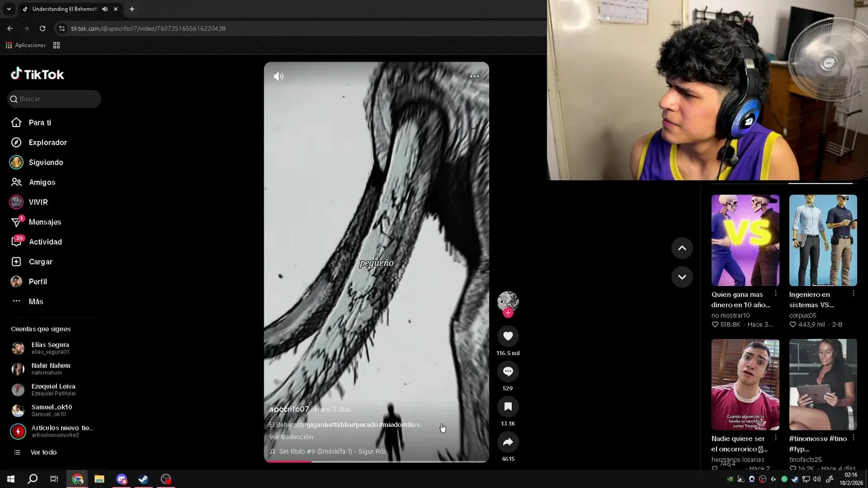
Task: Click the apocrifo07 username on the video
Action: coord(289,409)
